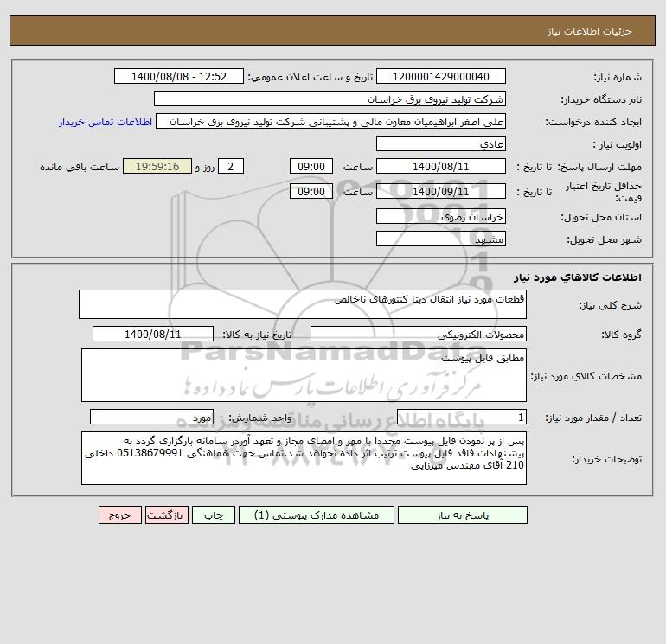Screen dimensions: 666x644
Task: Click goods need date 1400/08/11 field
Action: point(153,334)
